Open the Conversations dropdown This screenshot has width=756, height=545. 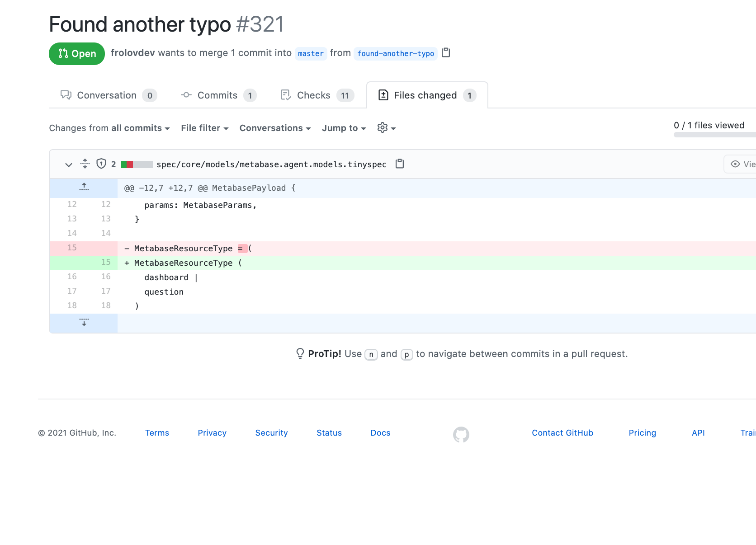275,128
